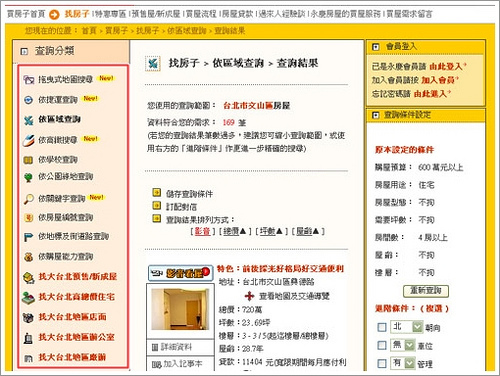Collapse the 查詢條件設定 panel
Image resolution: width=500 pixels, height=376 pixels.
click(x=376, y=115)
